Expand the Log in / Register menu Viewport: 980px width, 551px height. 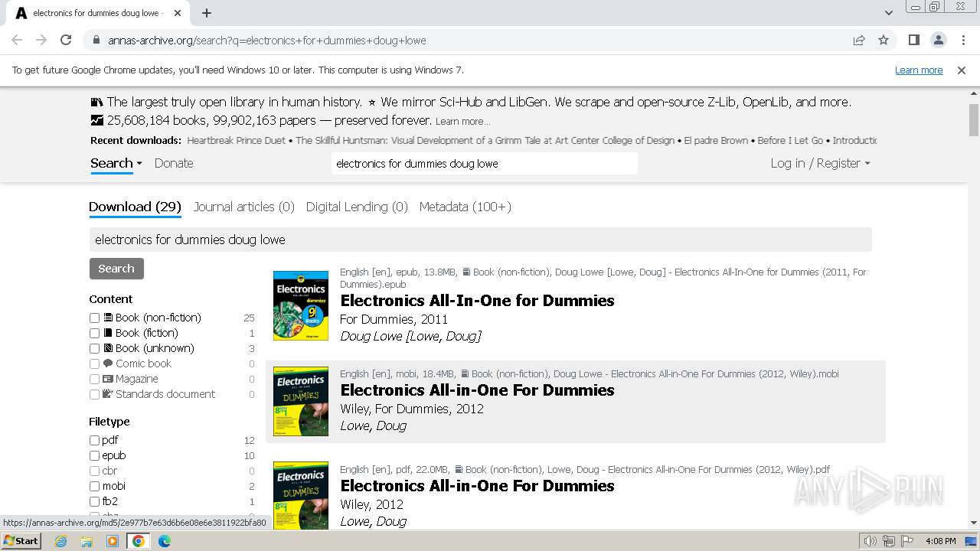pyautogui.click(x=820, y=163)
